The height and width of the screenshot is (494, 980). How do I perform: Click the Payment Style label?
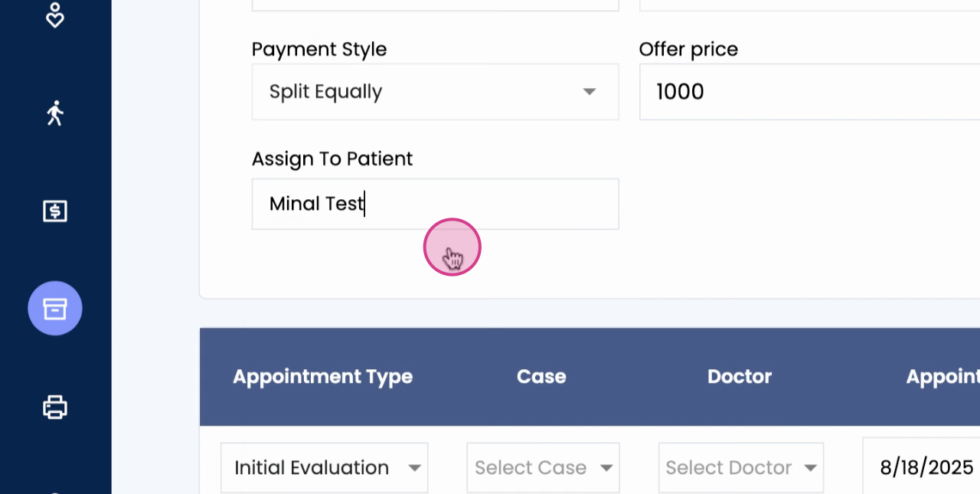(x=319, y=49)
